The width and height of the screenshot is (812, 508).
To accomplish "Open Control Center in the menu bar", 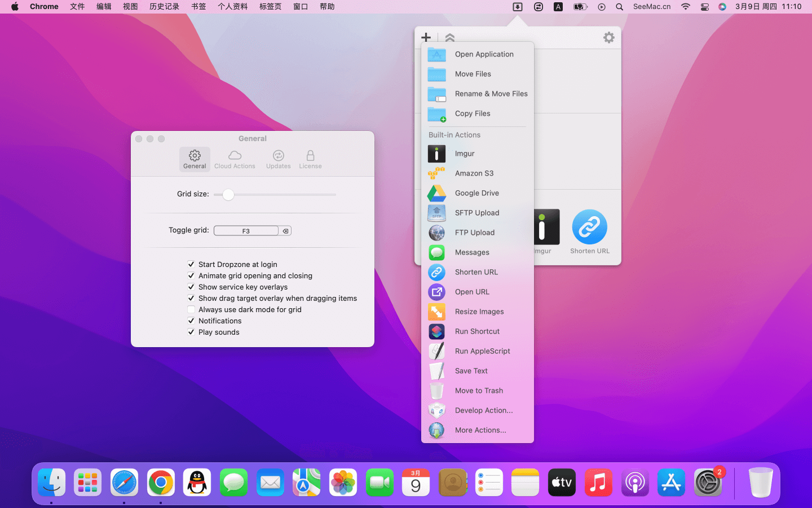I will [704, 7].
